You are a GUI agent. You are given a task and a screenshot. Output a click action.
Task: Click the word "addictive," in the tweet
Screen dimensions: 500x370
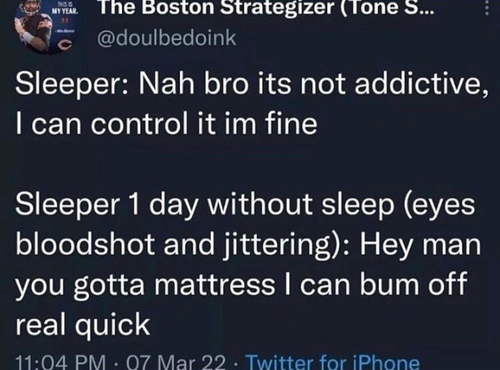pos(420,85)
